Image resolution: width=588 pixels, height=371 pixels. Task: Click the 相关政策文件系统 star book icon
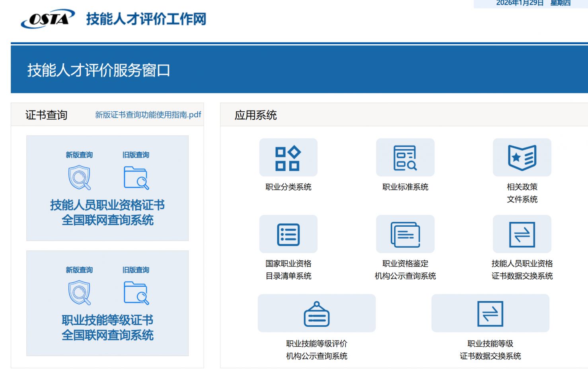click(522, 158)
